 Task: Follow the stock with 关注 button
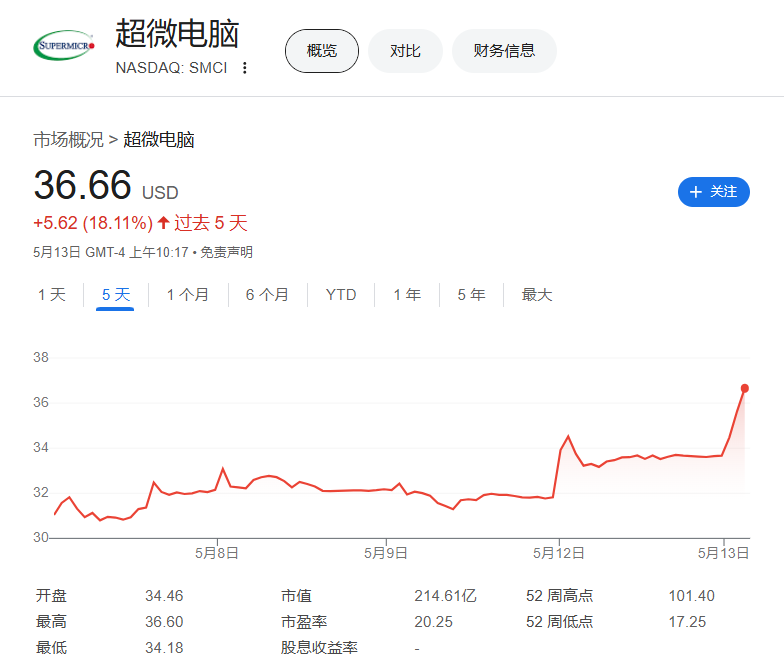point(714,192)
